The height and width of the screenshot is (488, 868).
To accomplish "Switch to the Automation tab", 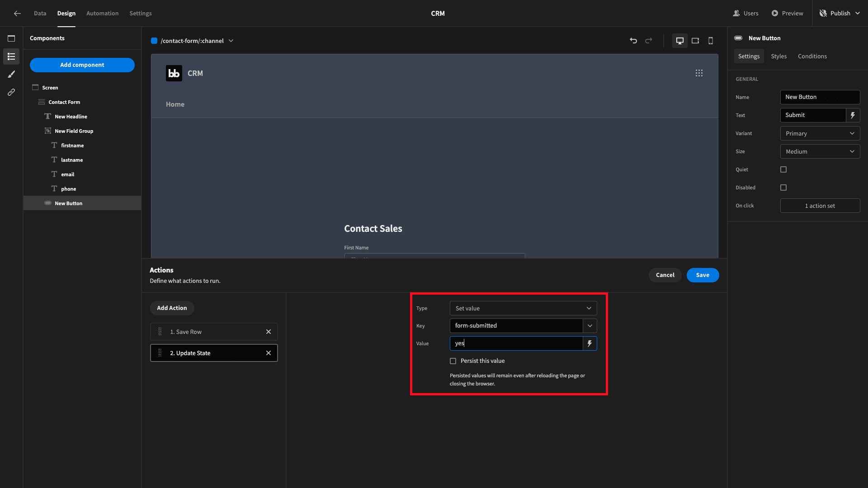I will [x=103, y=14].
